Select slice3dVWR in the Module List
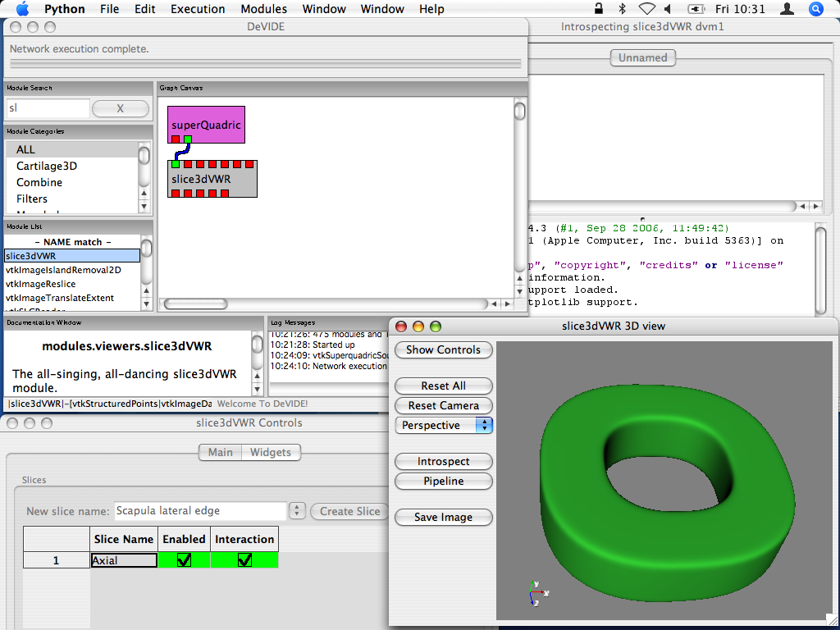This screenshot has height=630, width=840. pyautogui.click(x=72, y=256)
